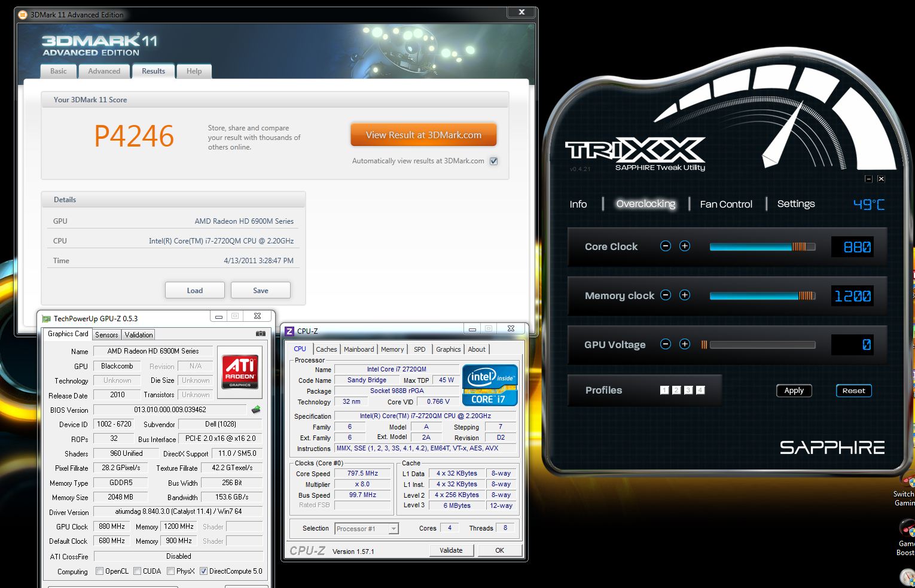Minimize the GPU-Z window
The width and height of the screenshot is (915, 588).
click(219, 316)
